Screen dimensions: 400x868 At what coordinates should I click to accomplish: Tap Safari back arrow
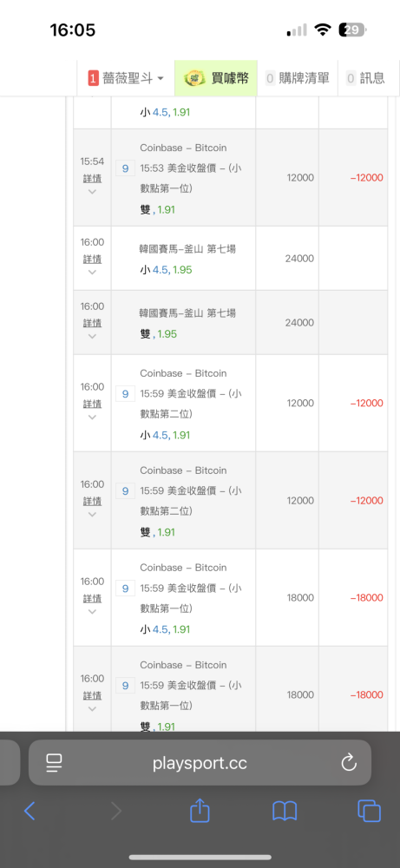[30, 811]
